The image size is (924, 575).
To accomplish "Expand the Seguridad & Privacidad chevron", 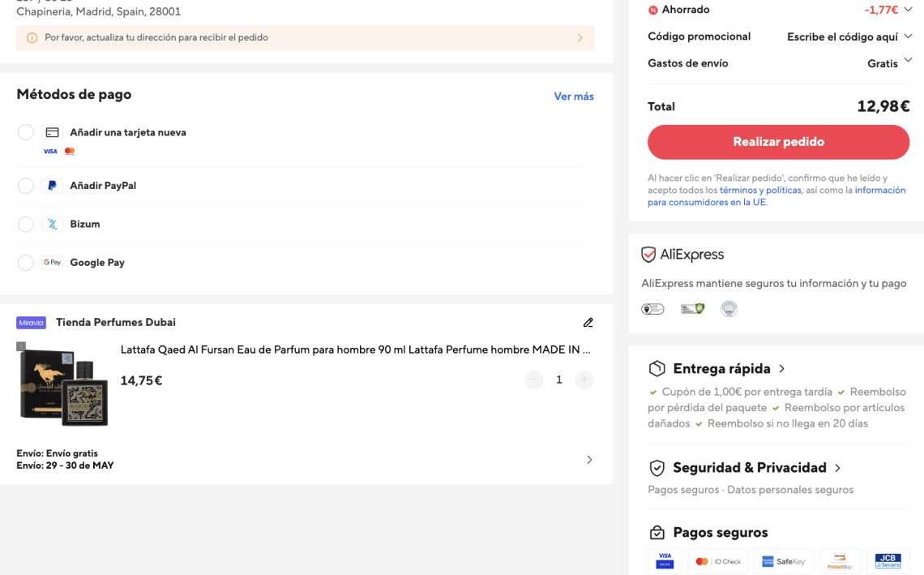I will tap(837, 468).
